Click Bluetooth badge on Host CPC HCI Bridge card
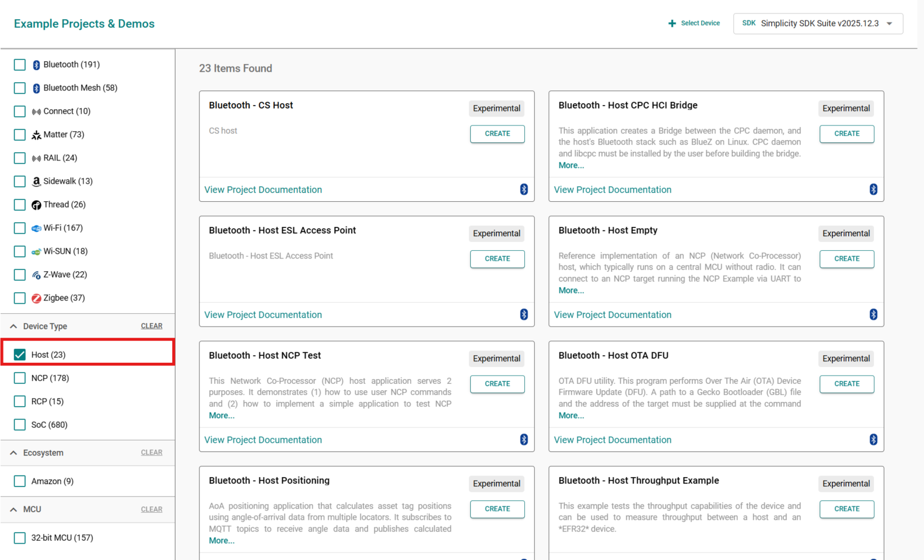The height and width of the screenshot is (560, 924). (873, 189)
